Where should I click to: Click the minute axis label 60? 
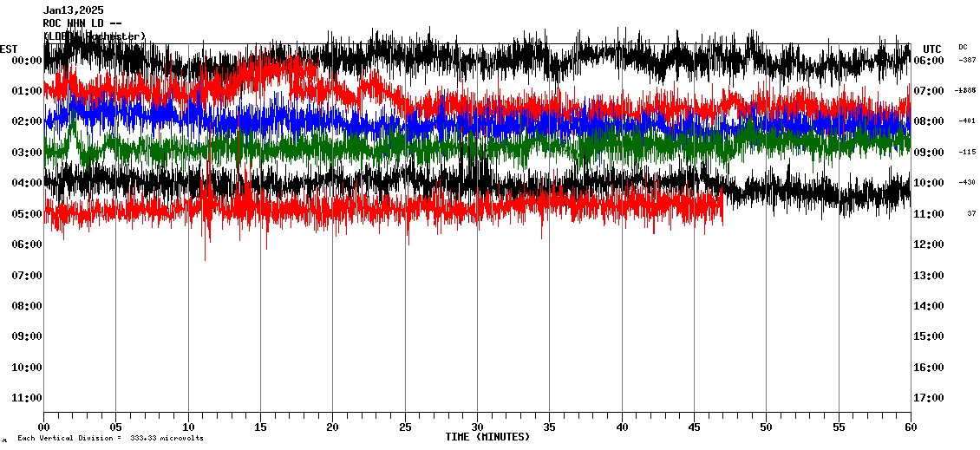coord(911,427)
